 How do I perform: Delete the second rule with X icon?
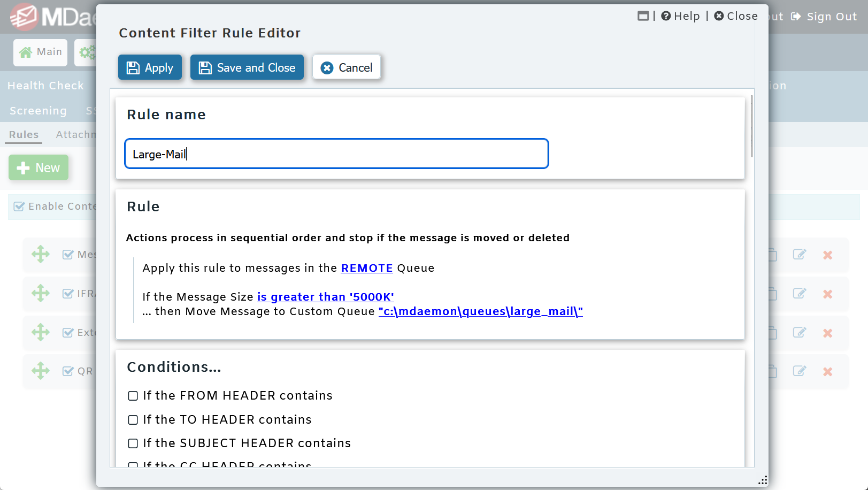[828, 294]
